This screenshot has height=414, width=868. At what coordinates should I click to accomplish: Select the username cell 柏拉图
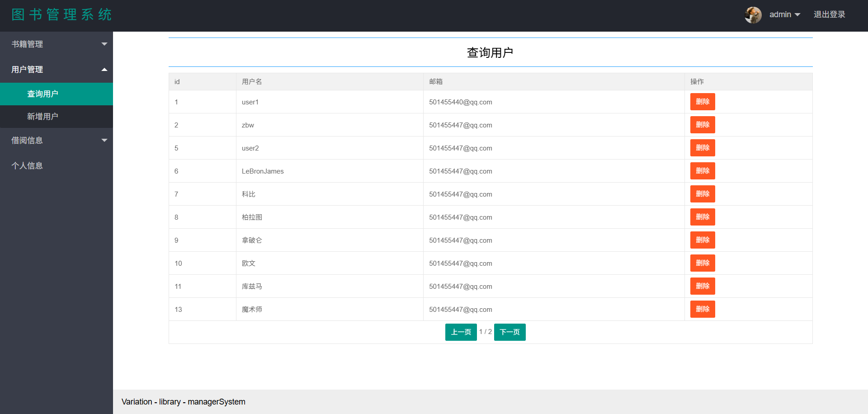coord(330,217)
